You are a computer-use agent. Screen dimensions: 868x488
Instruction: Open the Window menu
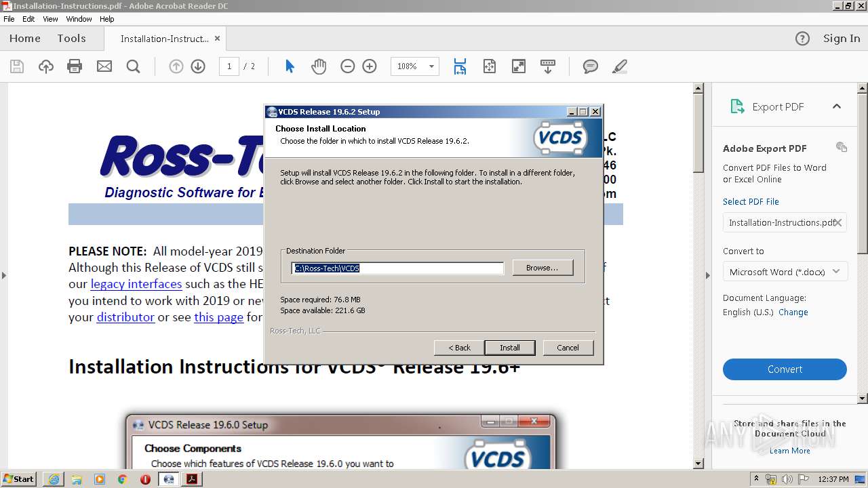tap(79, 19)
